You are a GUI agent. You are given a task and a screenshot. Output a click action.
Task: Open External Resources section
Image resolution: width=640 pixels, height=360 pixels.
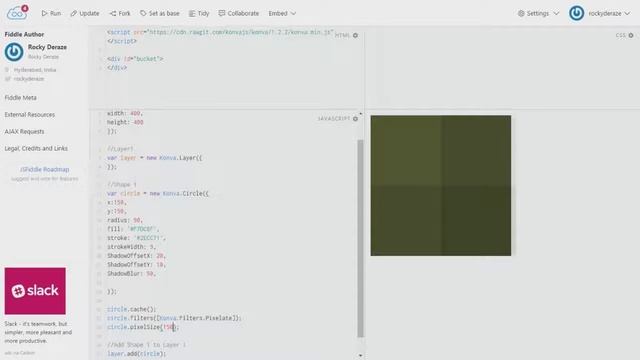click(x=29, y=115)
